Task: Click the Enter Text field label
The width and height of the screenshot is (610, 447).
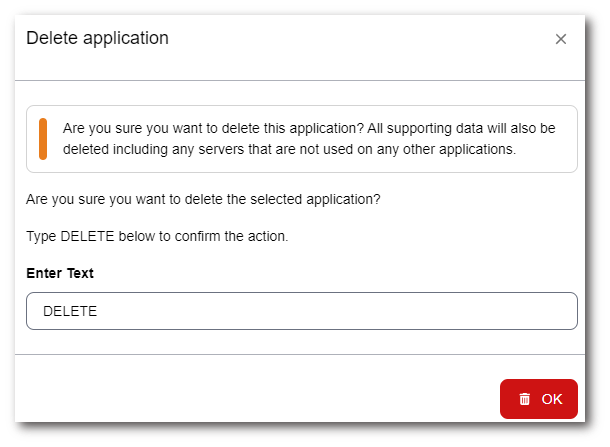Action: click(x=60, y=273)
